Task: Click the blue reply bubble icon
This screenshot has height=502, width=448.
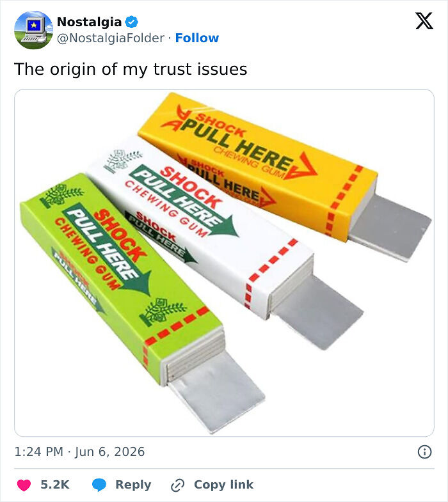Action: point(99,485)
